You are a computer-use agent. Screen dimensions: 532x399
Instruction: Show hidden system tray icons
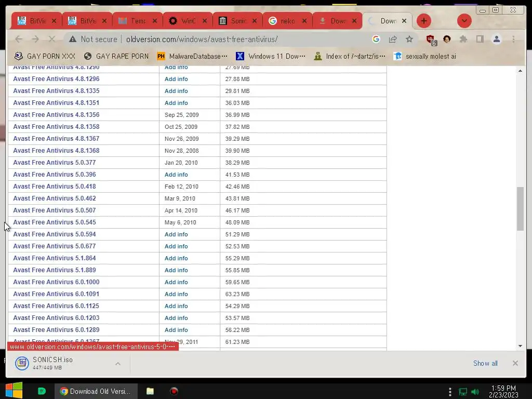tap(450, 392)
